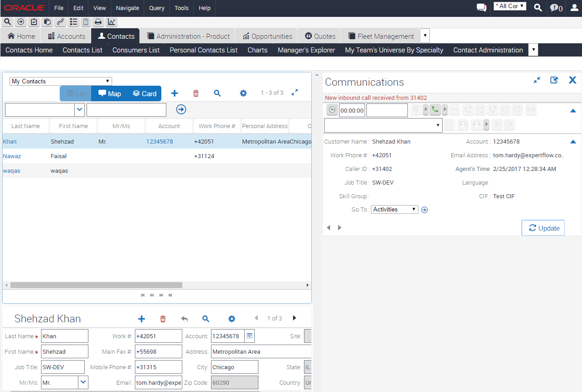Switch to Map view
Screen dimensions: 582x392
(x=109, y=93)
